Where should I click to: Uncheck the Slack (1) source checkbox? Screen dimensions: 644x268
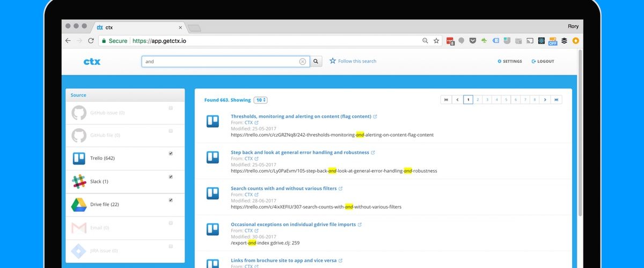171,177
